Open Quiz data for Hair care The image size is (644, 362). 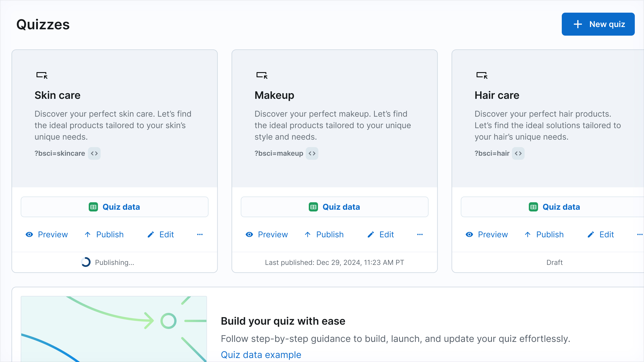(552, 207)
